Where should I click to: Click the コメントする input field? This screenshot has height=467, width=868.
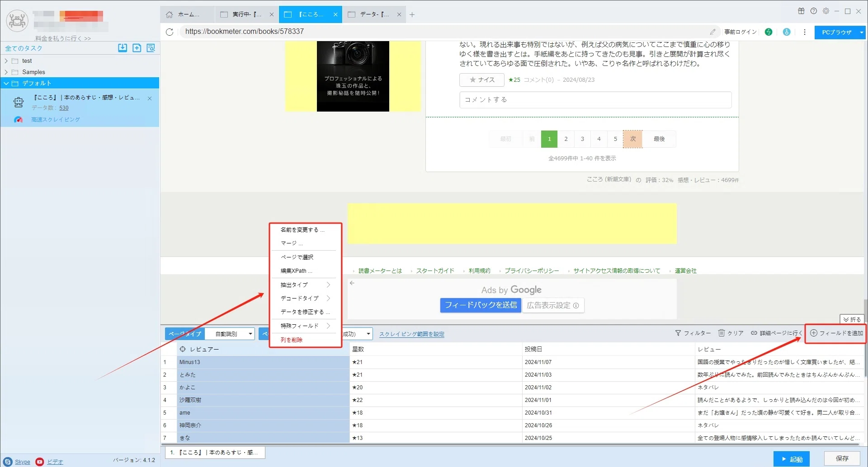pos(595,100)
